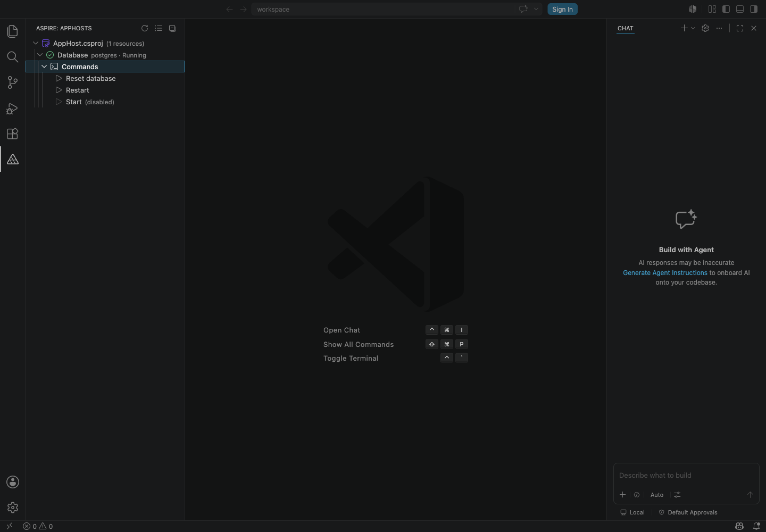Open notifications bell in status bar
The width and height of the screenshot is (766, 532).
[756, 526]
